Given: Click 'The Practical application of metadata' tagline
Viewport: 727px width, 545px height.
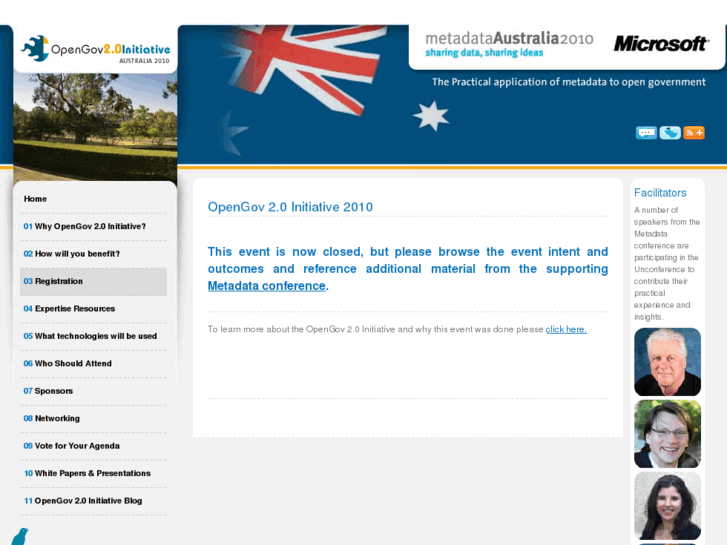Looking at the screenshot, I should pyautogui.click(x=568, y=82).
